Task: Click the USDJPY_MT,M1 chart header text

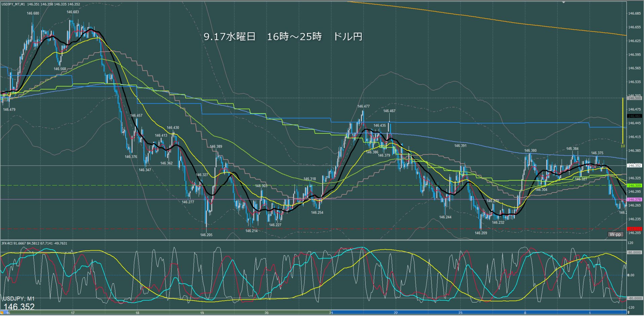Action: (13, 4)
